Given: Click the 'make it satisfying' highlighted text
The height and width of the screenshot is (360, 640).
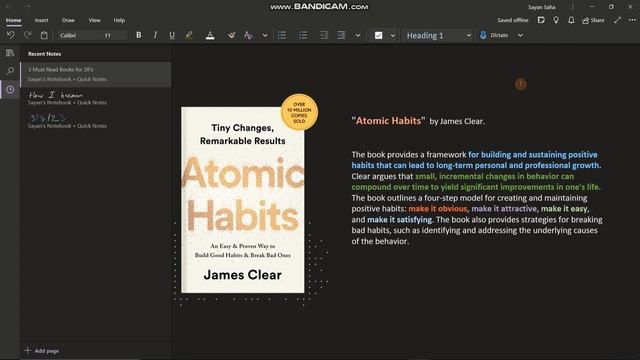Looking at the screenshot, I should [x=399, y=220].
